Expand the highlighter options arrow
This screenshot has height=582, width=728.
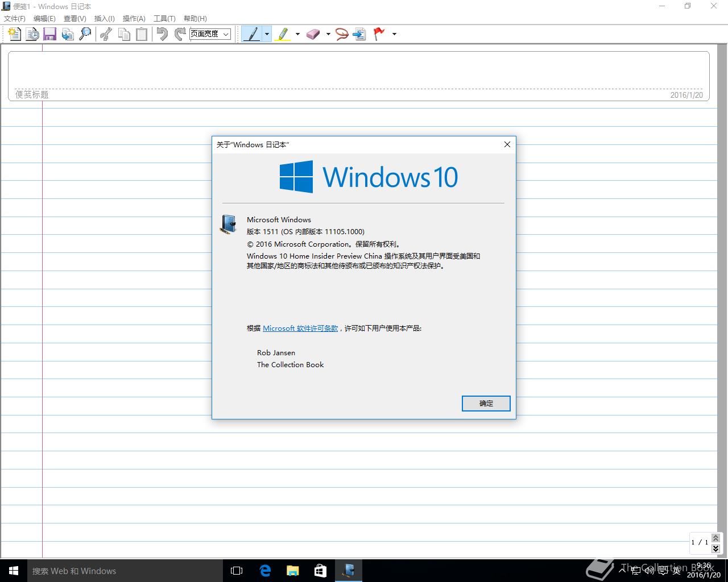297,34
